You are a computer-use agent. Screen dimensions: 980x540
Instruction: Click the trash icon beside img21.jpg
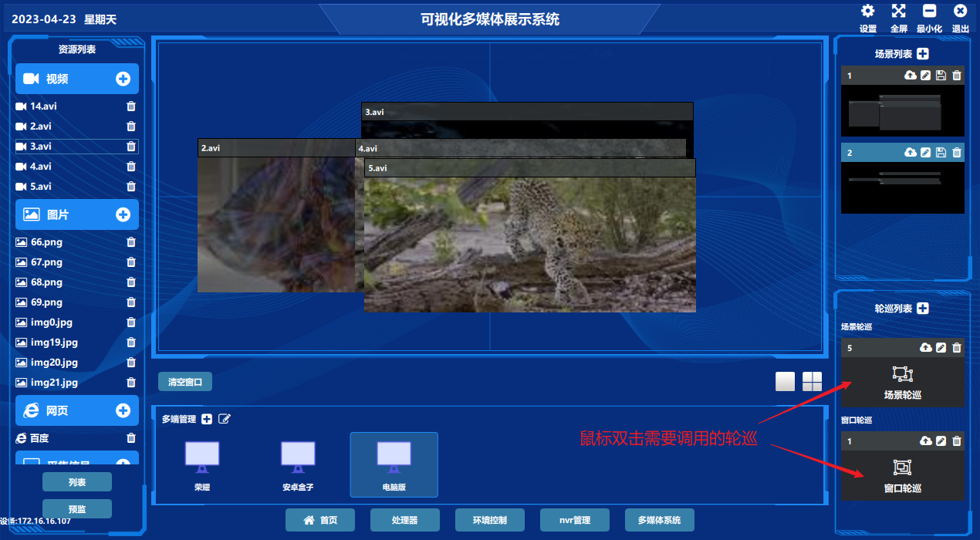[x=131, y=383]
